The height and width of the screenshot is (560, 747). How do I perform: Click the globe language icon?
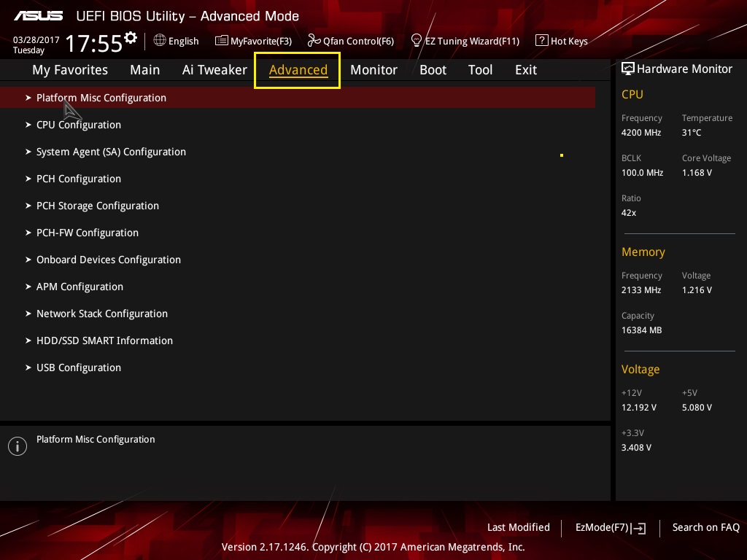point(160,41)
